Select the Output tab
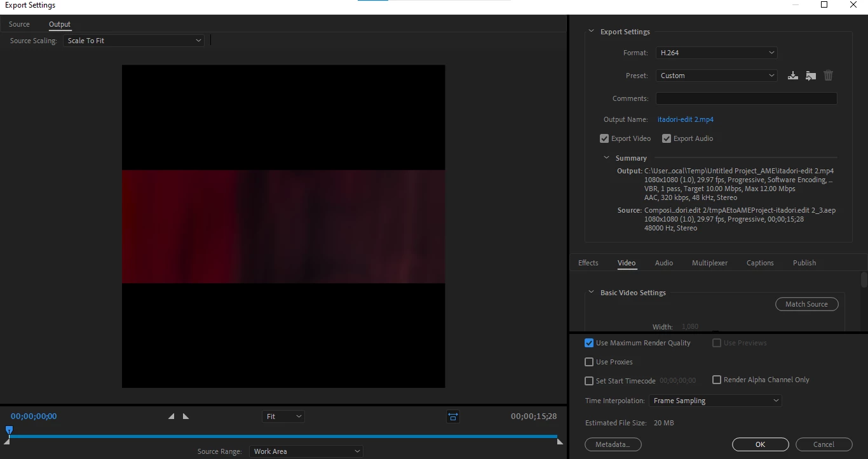The image size is (868, 459). (60, 24)
